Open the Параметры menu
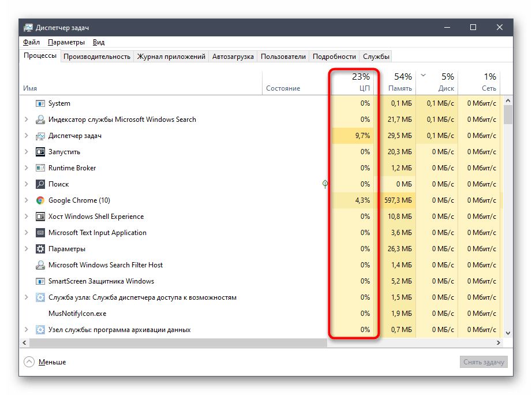Viewport: 532px width, 395px height. pyautogui.click(x=66, y=42)
